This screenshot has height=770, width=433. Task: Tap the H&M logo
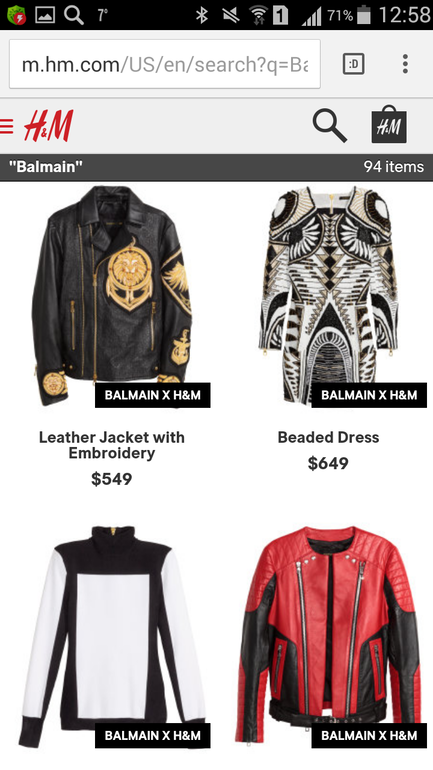coord(49,126)
